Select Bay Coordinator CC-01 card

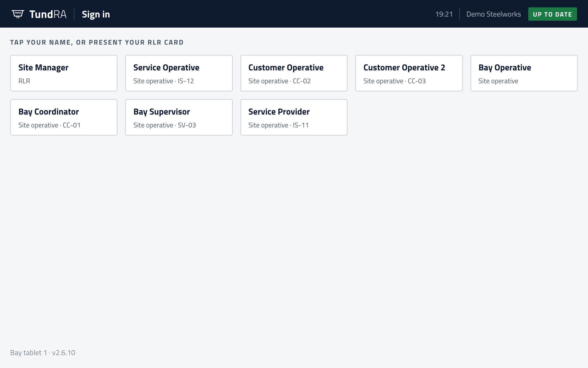pyautogui.click(x=64, y=117)
